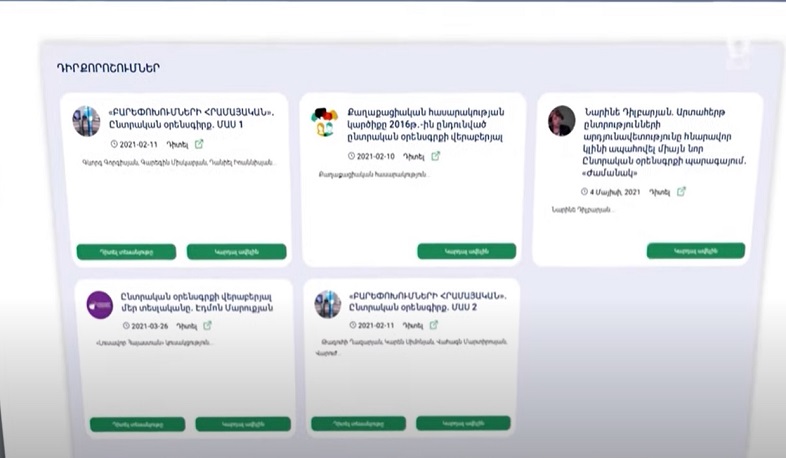This screenshot has width=786, height=458.
Task: Click Նարինե Դիլբարյան's portrait avatar
Action: [x=561, y=120]
